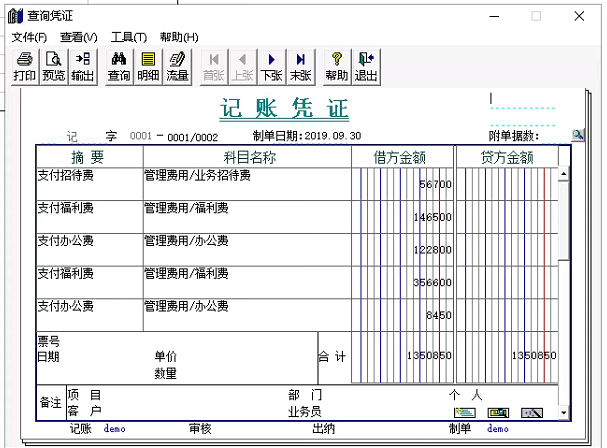Image resolution: width=607 pixels, height=448 pixels.
Task: Click debit amount 8450
Action: tap(439, 315)
